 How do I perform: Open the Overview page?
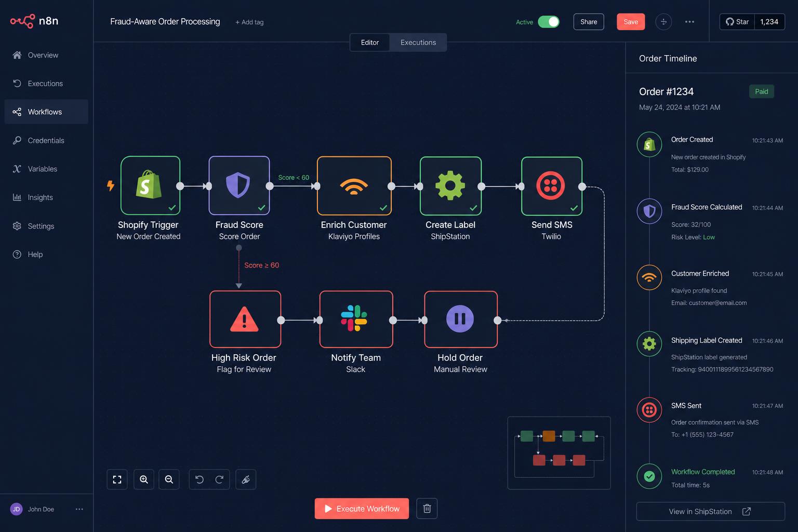pos(46,55)
